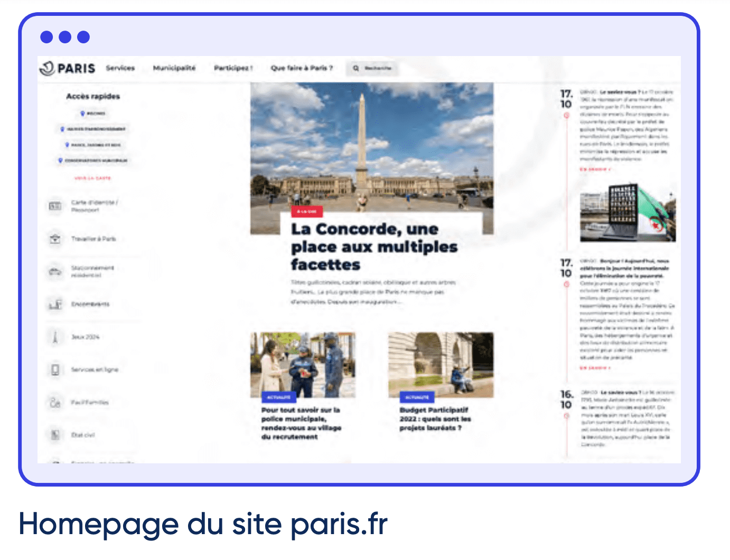
Task: Open the Que faire à Paris ? menu
Action: [302, 68]
